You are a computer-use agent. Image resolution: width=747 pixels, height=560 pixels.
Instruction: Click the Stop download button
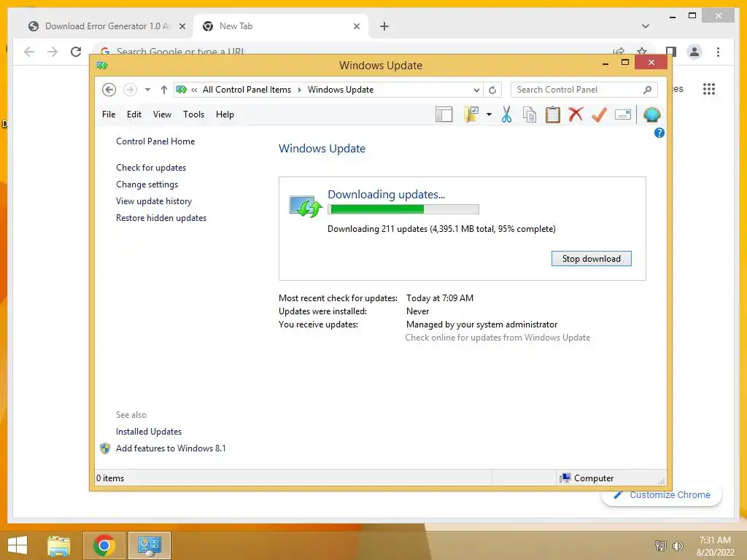(x=591, y=259)
